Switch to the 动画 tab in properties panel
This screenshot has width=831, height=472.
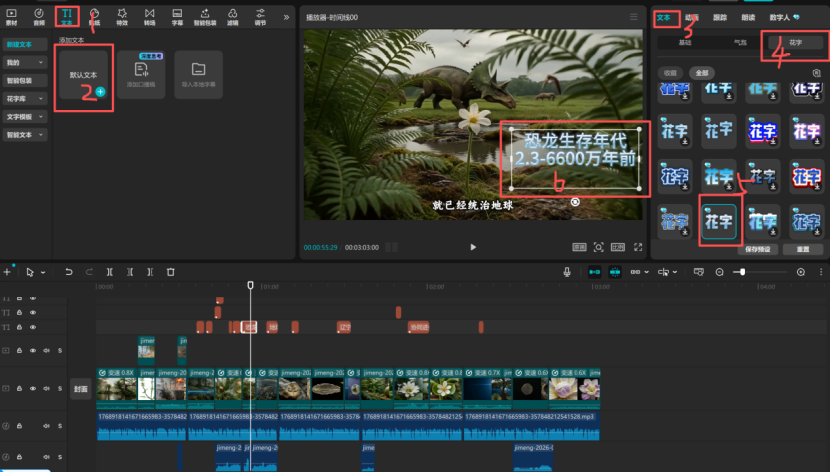pyautogui.click(x=692, y=17)
